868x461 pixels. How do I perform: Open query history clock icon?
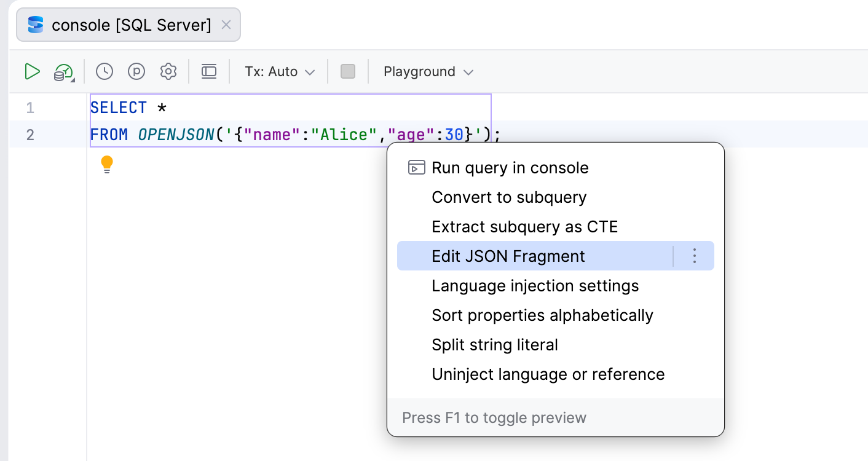tap(105, 72)
